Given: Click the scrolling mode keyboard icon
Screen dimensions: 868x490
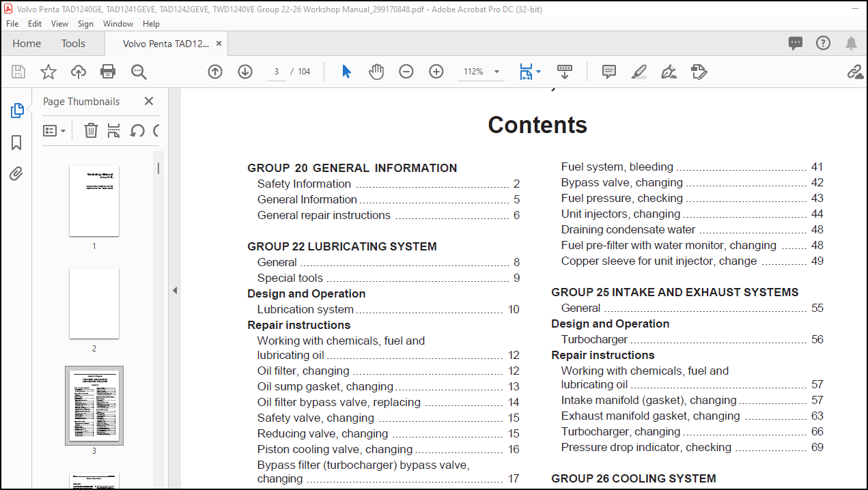Looking at the screenshot, I should click(x=564, y=71).
